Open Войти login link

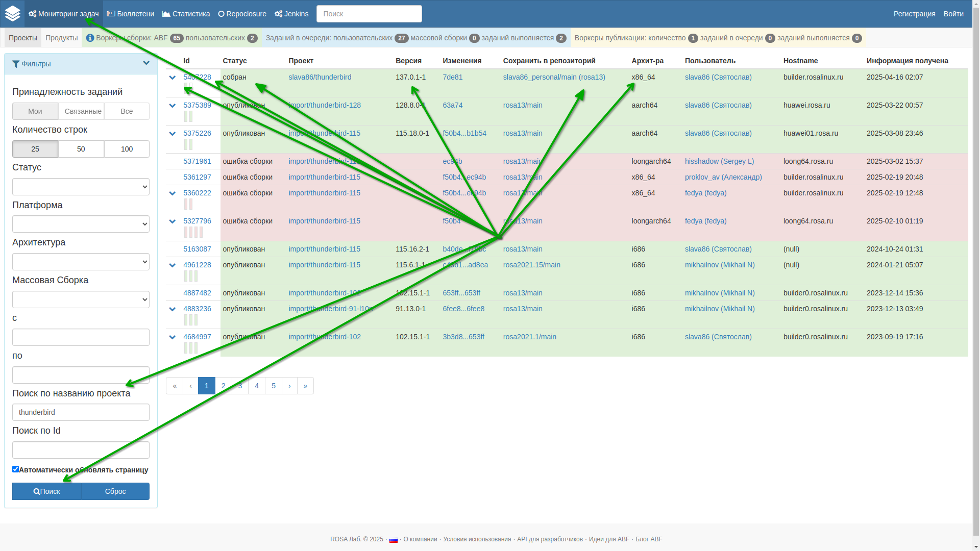click(x=953, y=14)
